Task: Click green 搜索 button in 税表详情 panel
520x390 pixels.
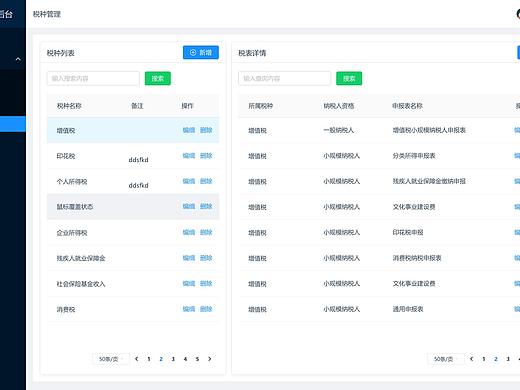Action: 349,78
